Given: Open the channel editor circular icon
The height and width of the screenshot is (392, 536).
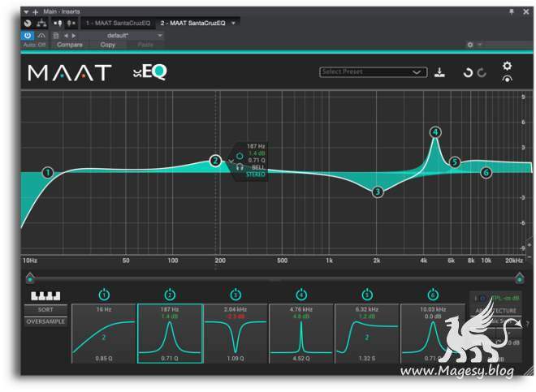Looking at the screenshot, I should click(x=28, y=24).
